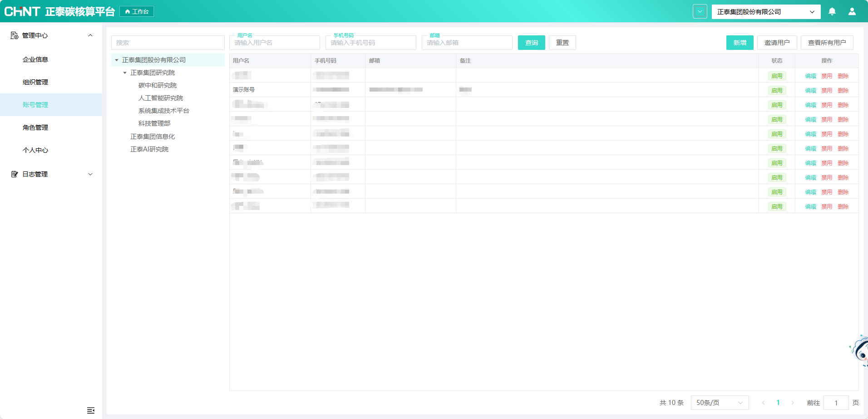Open 组织管理 menu item
The width and height of the screenshot is (868, 419).
[35, 82]
